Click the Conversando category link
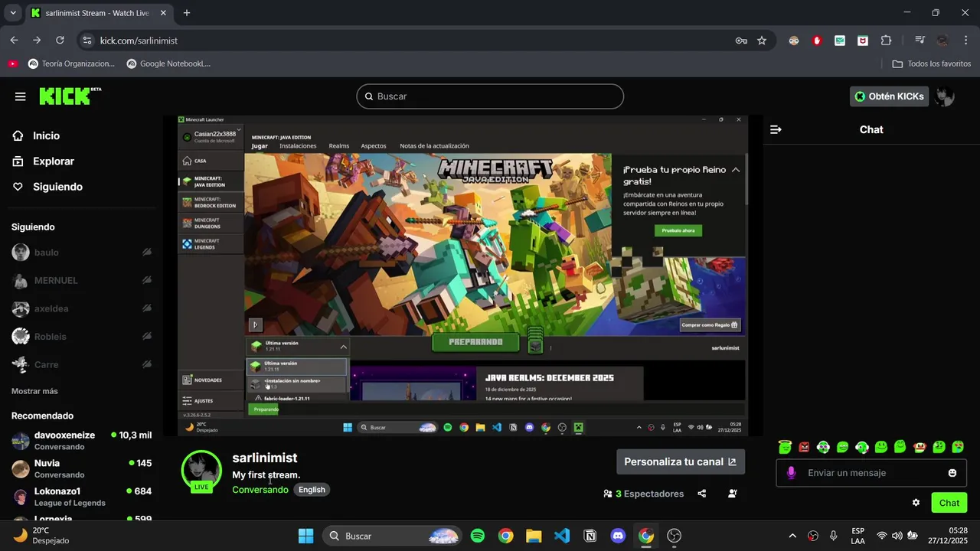 click(x=260, y=490)
